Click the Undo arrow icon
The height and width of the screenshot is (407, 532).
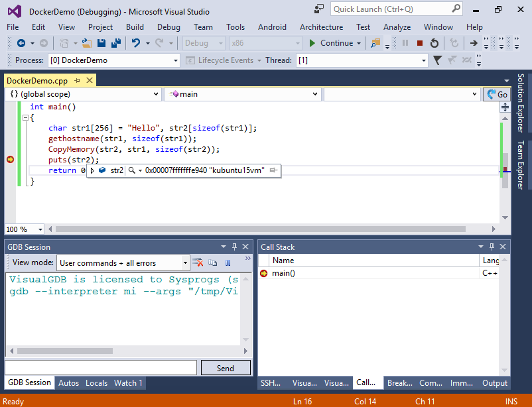(x=136, y=43)
